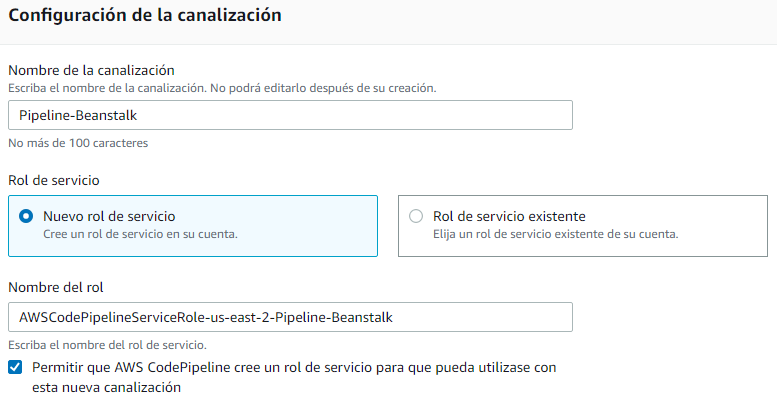Click the Rol de servicio existente option title
The height and width of the screenshot is (408, 777).
[x=509, y=216]
